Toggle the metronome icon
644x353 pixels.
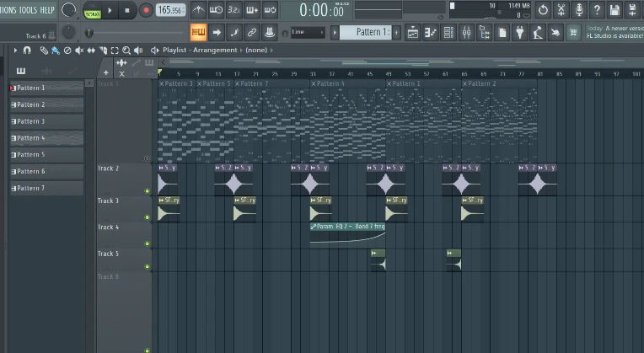coord(198,10)
